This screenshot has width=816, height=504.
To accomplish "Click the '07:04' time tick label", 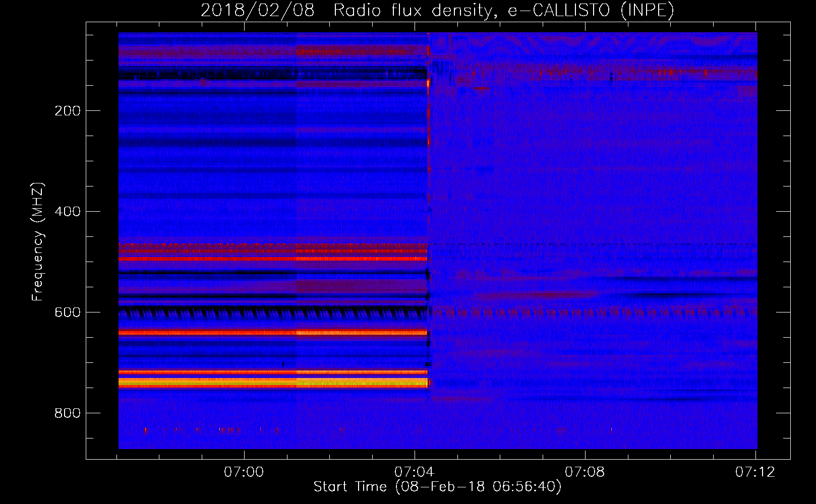I will click(x=415, y=472).
